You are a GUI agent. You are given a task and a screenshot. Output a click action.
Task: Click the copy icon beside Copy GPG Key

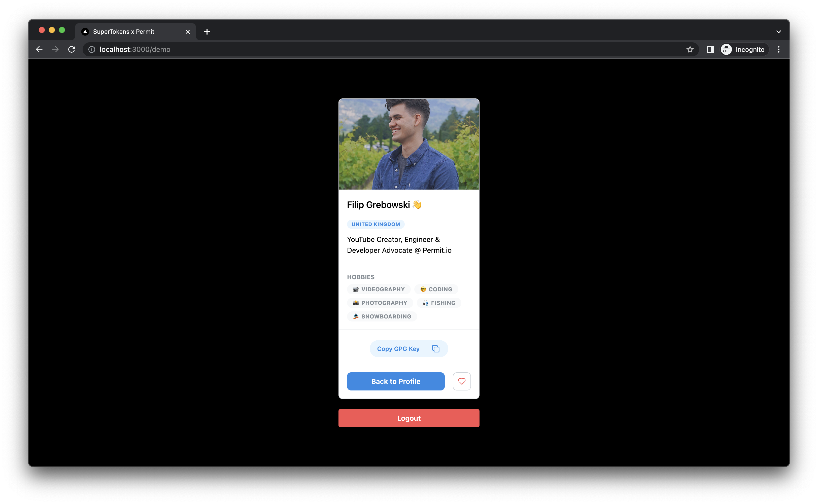pyautogui.click(x=435, y=349)
